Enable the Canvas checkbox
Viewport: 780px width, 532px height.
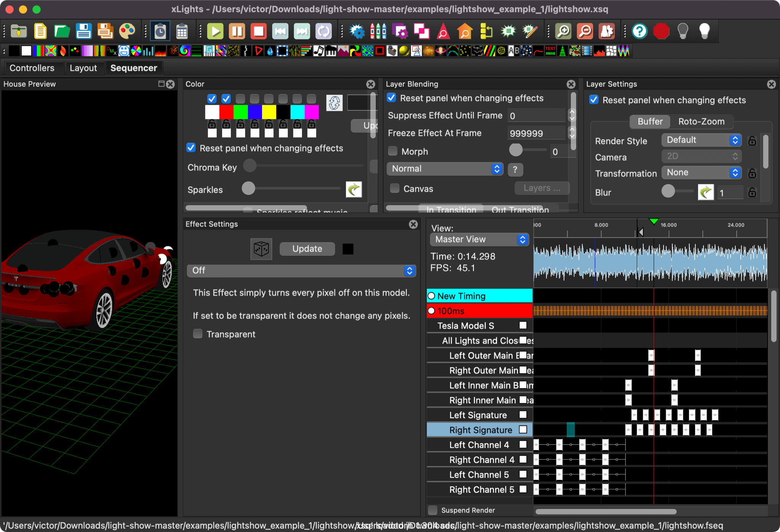tap(395, 189)
